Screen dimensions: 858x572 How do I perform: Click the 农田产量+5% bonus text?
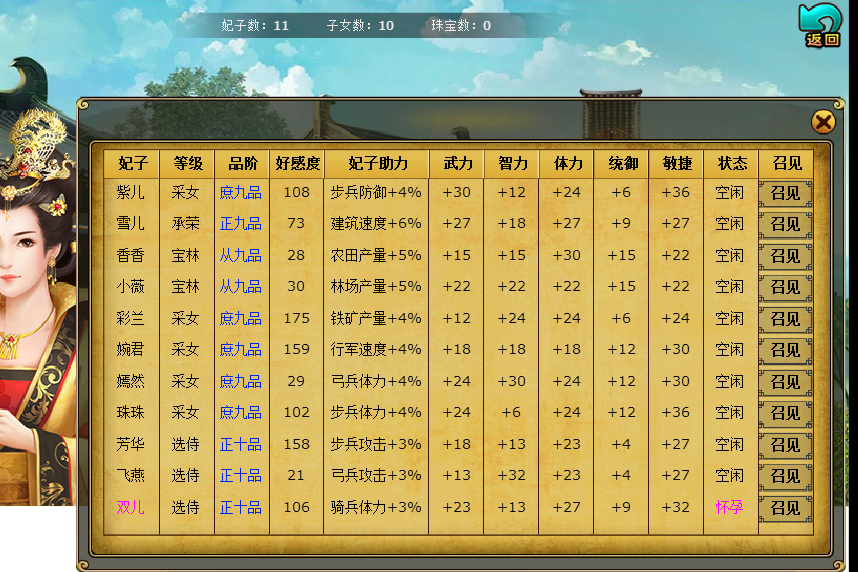click(376, 256)
